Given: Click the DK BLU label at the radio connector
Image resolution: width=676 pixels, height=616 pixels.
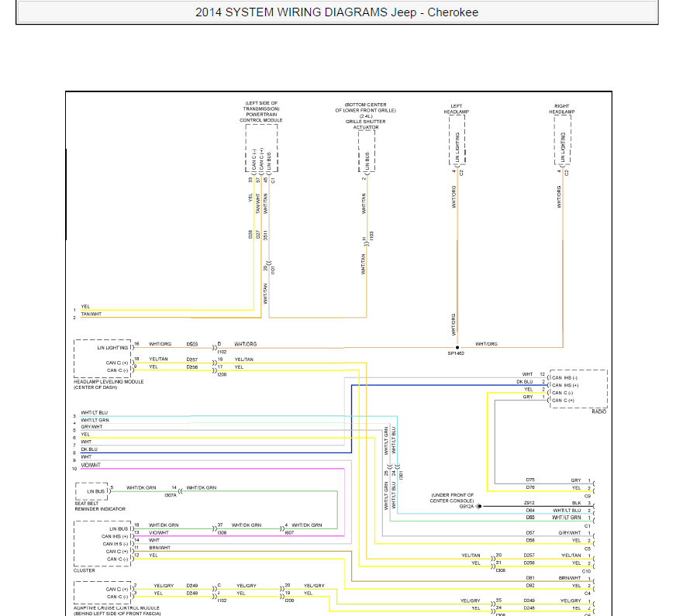Looking at the screenshot, I should point(525,382).
